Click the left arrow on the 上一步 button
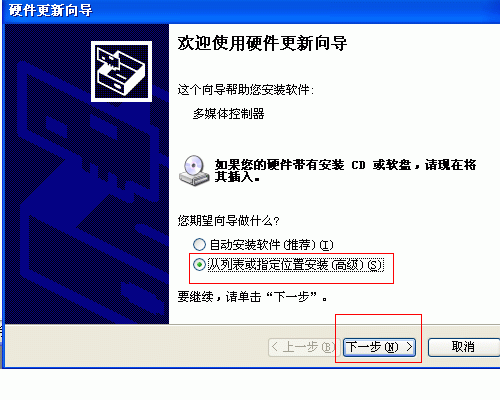The image size is (500, 400). (275, 347)
